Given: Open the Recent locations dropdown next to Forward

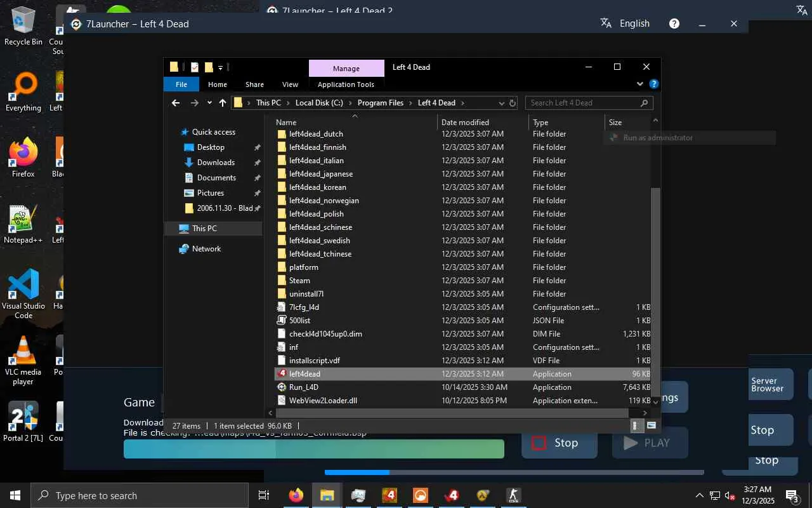Looking at the screenshot, I should click(209, 103).
